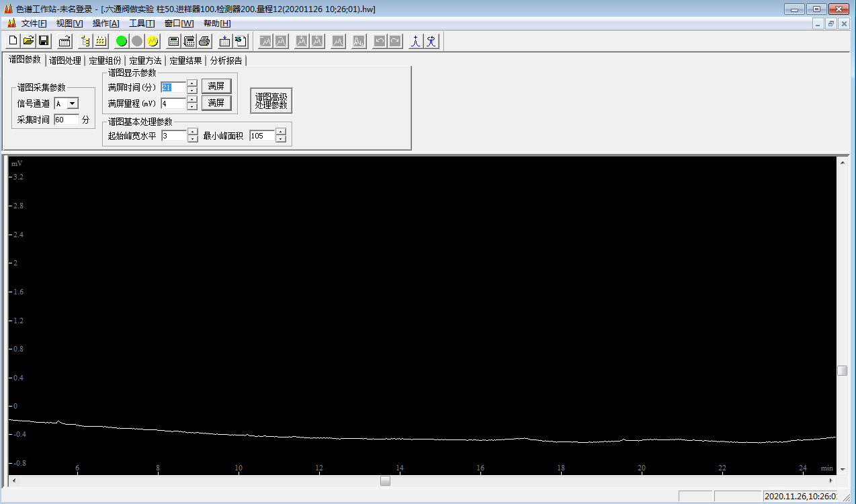Open the 窗口[W] menu
This screenshot has width=856, height=504.
[x=179, y=24]
